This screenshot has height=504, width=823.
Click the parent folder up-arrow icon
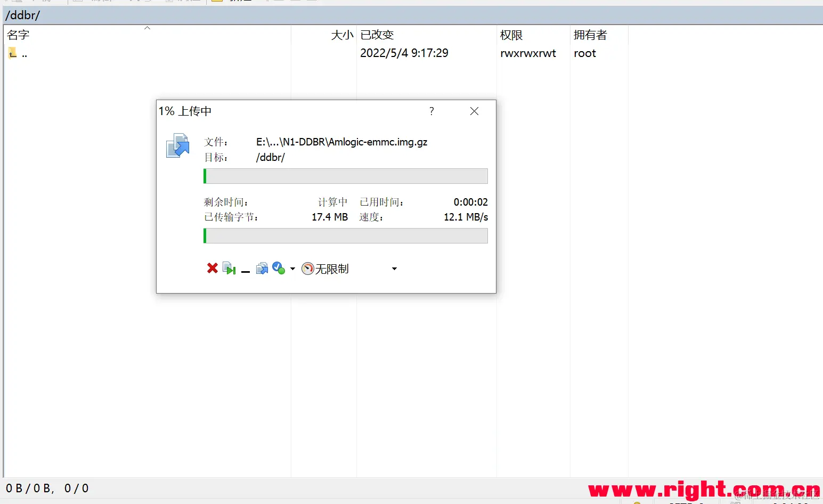pyautogui.click(x=13, y=53)
